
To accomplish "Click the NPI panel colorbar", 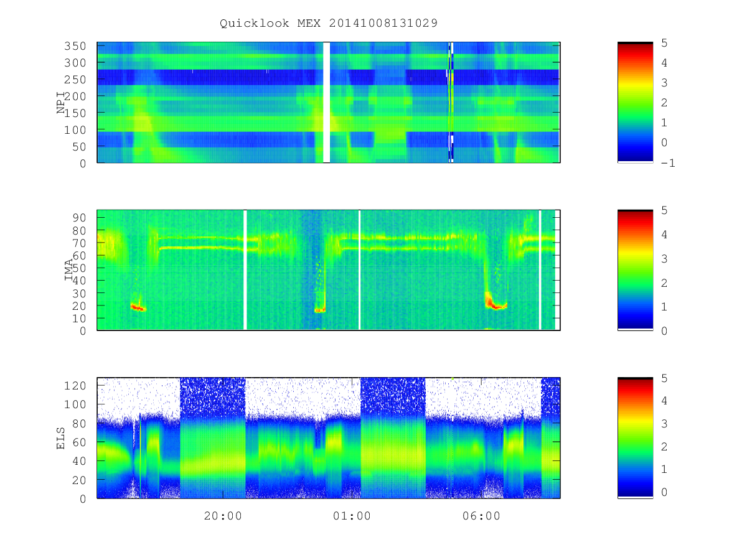I will coord(635,102).
